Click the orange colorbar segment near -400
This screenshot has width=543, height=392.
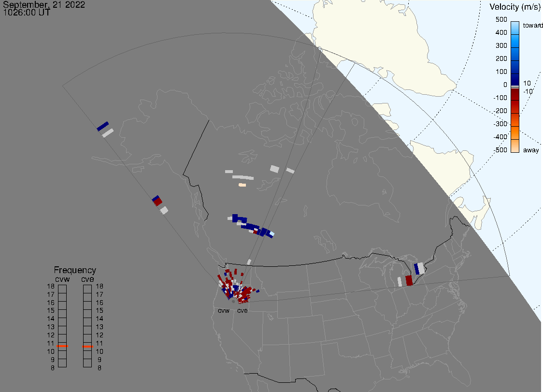pyautogui.click(x=515, y=133)
